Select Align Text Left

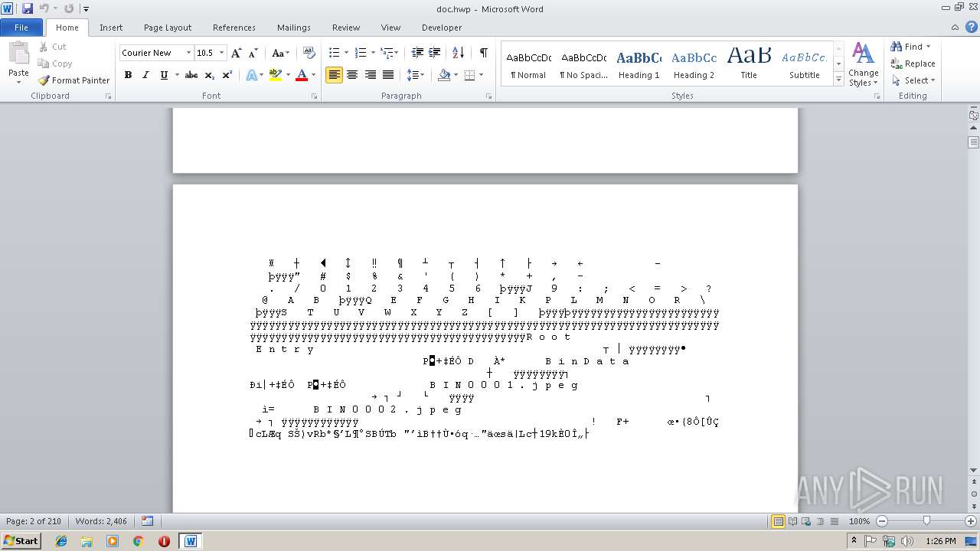(x=334, y=75)
